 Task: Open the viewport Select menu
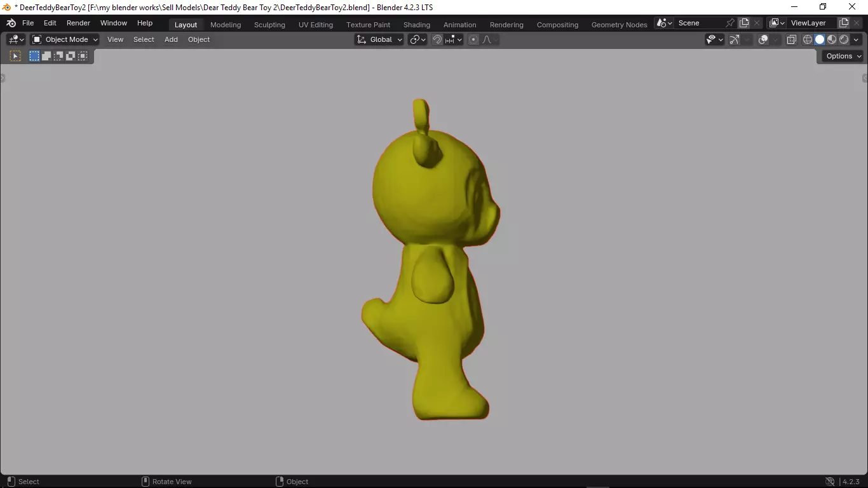(x=144, y=39)
